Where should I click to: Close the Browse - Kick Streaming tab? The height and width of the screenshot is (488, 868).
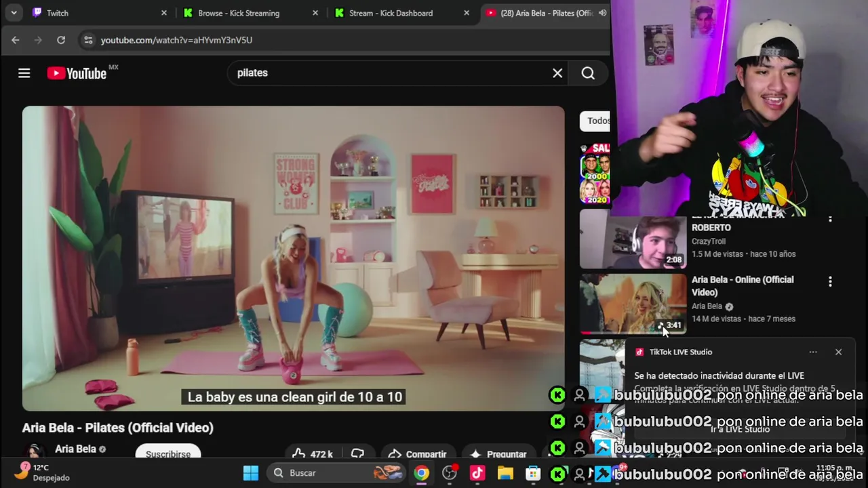click(x=315, y=13)
